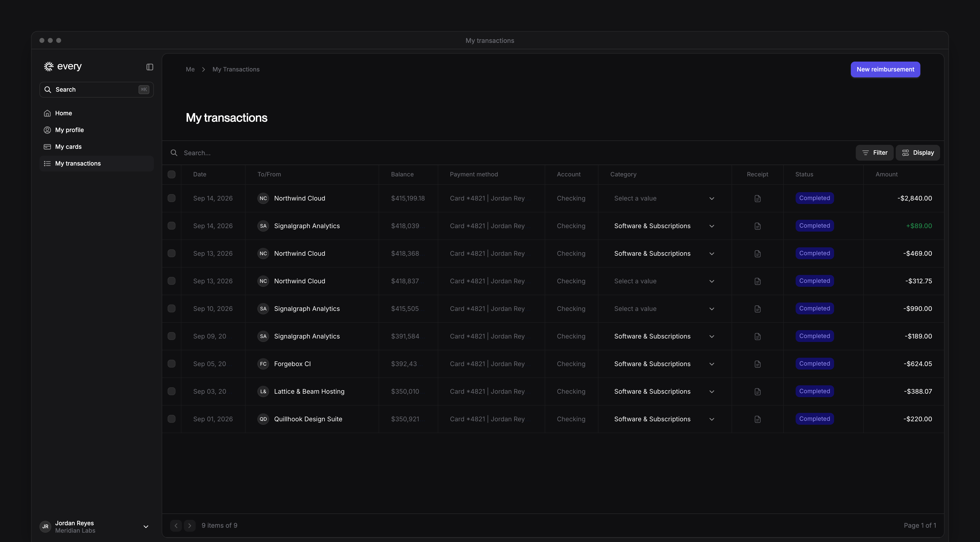Check the Quillhook Design Suite row checkbox
This screenshot has width=980, height=542.
click(172, 419)
